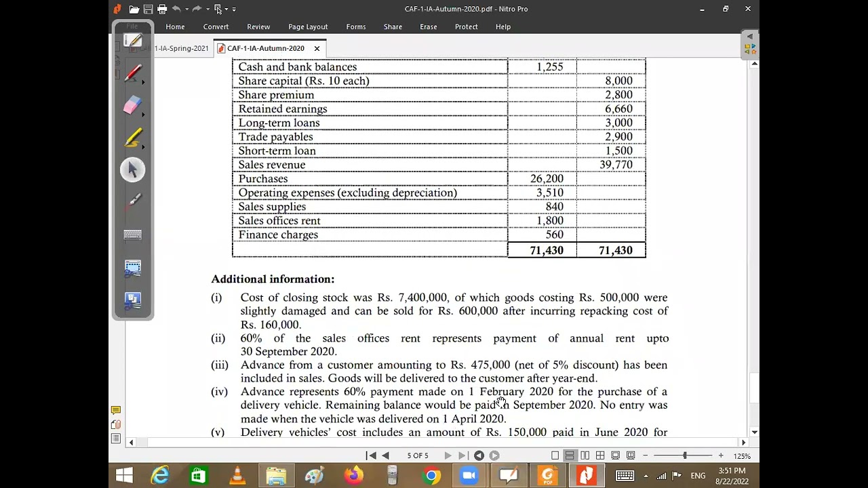Open the Select tool dropdown arrow

(x=226, y=9)
